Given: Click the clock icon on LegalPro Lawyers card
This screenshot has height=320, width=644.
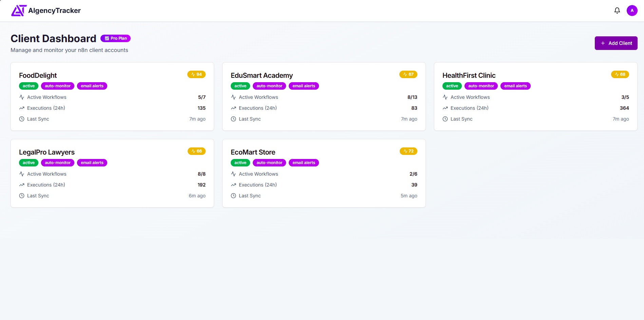Looking at the screenshot, I should coord(21,196).
